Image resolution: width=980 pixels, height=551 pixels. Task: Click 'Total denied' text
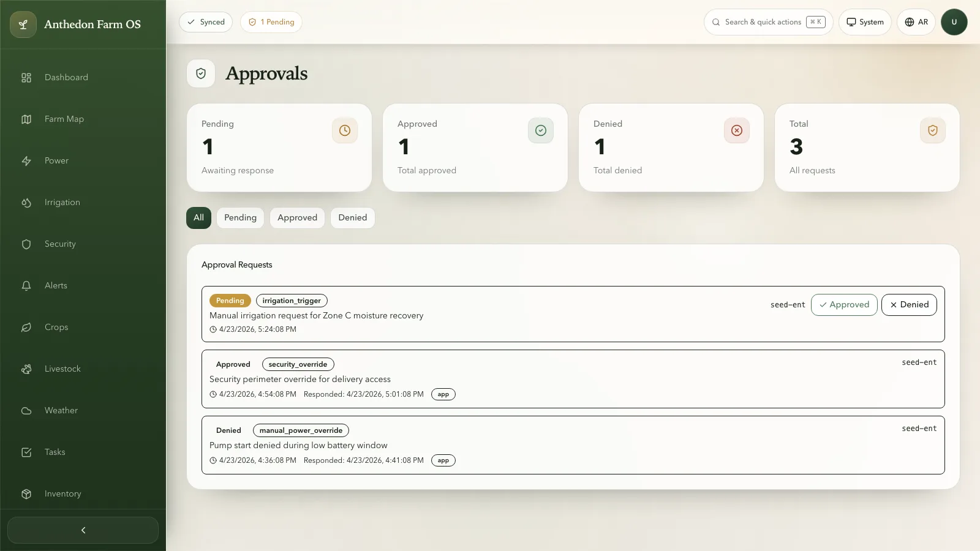click(618, 171)
